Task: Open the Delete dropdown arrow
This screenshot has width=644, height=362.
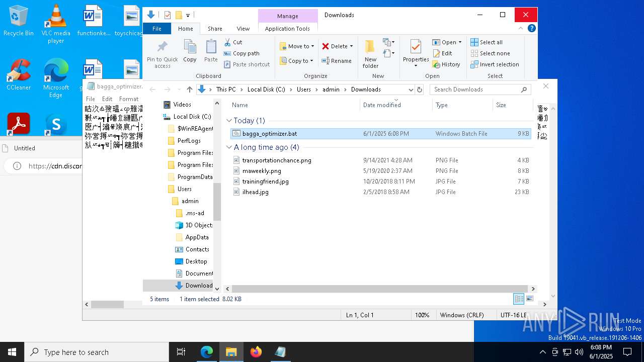Action: pyautogui.click(x=351, y=46)
